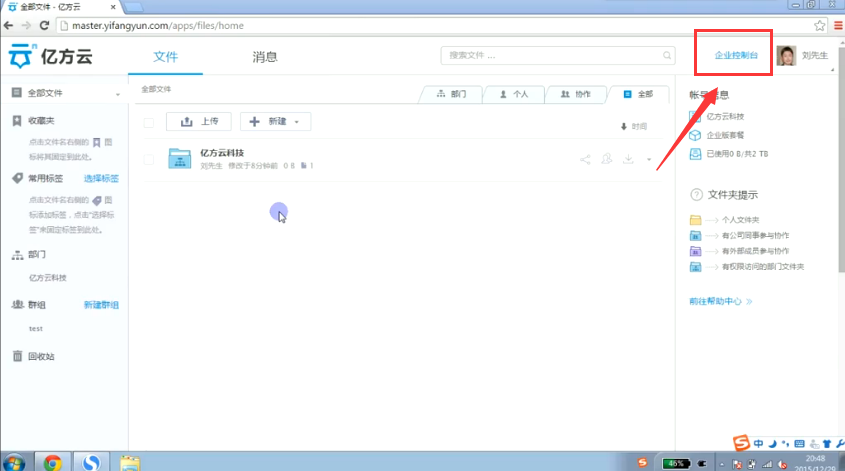Image resolution: width=845 pixels, height=471 pixels.
Task: Open the 文件 tab
Action: tap(165, 57)
